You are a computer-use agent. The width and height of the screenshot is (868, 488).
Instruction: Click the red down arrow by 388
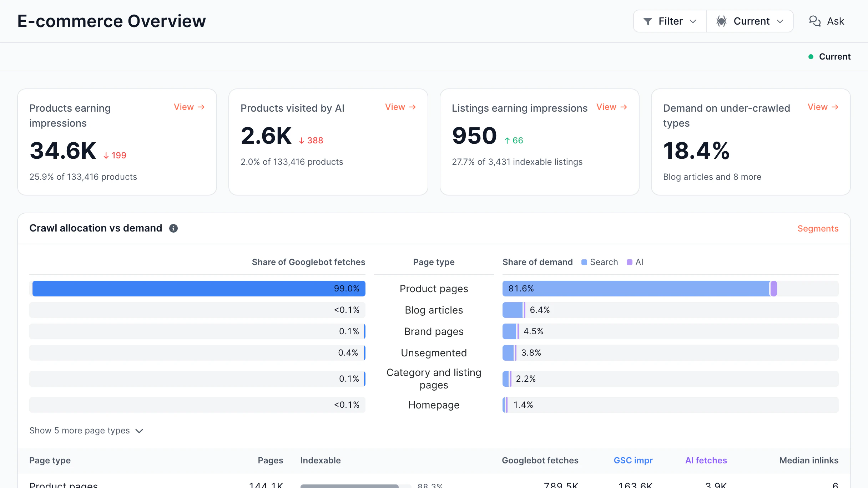point(302,141)
